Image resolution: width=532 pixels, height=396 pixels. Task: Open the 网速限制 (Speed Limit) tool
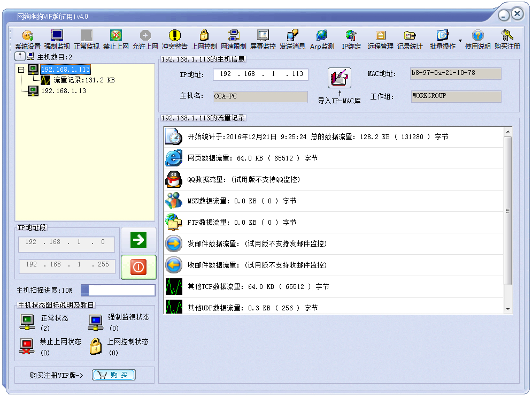click(233, 39)
